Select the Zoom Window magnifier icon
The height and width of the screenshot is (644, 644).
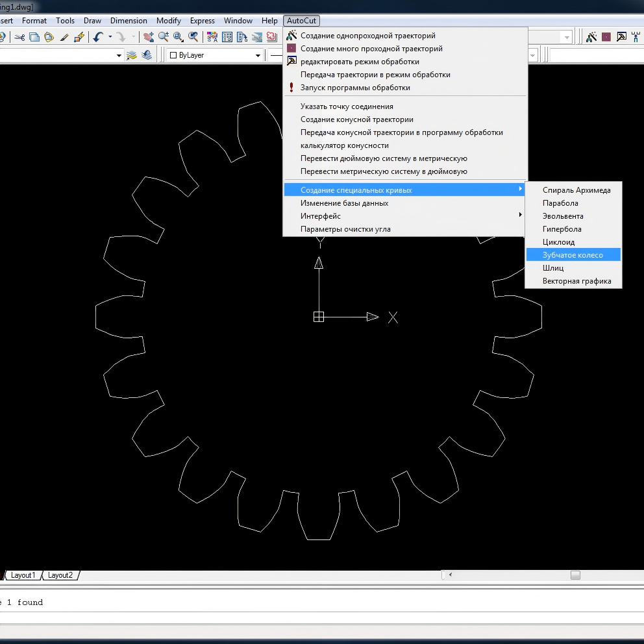179,38
